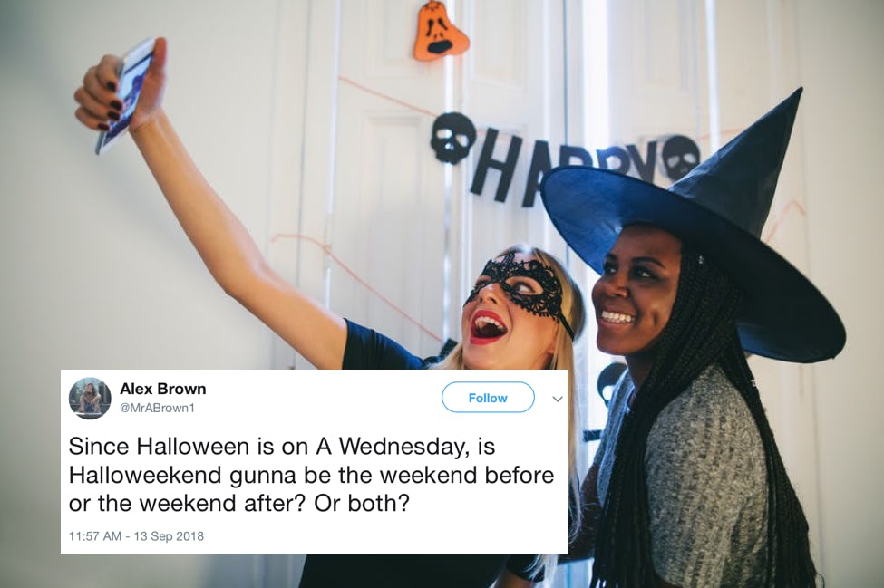Click the Follow button on the tweet

[488, 398]
